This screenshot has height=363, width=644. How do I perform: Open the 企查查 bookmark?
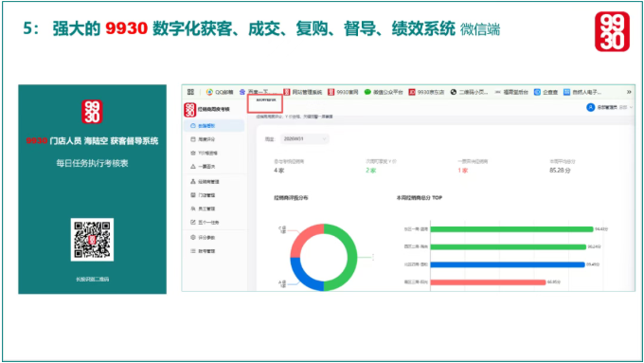pyautogui.click(x=546, y=92)
